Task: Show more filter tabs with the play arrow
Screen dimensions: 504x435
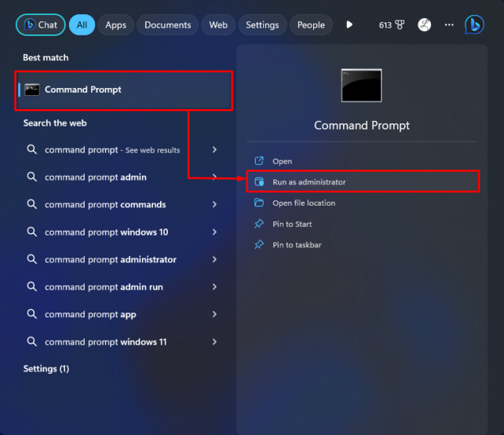Action: pos(349,25)
